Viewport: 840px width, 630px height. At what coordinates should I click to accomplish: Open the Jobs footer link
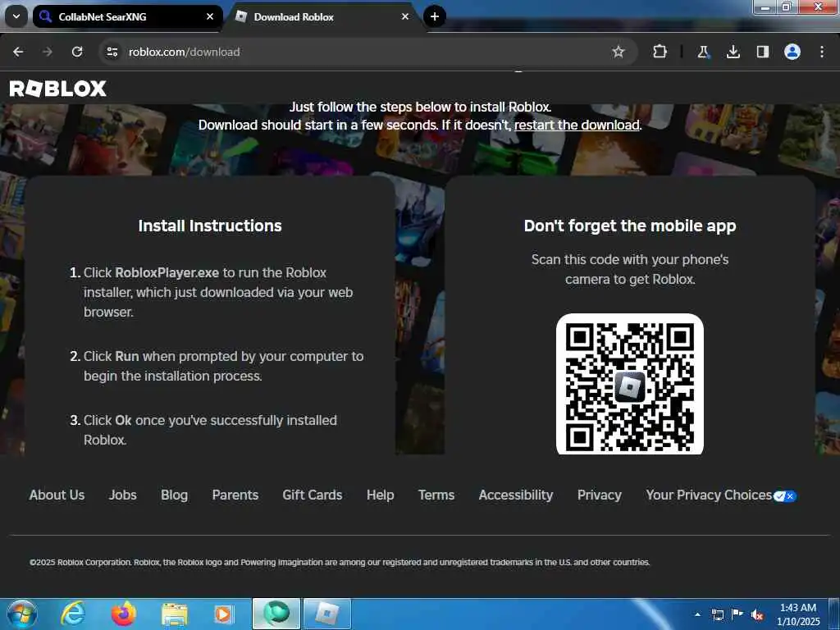point(123,495)
